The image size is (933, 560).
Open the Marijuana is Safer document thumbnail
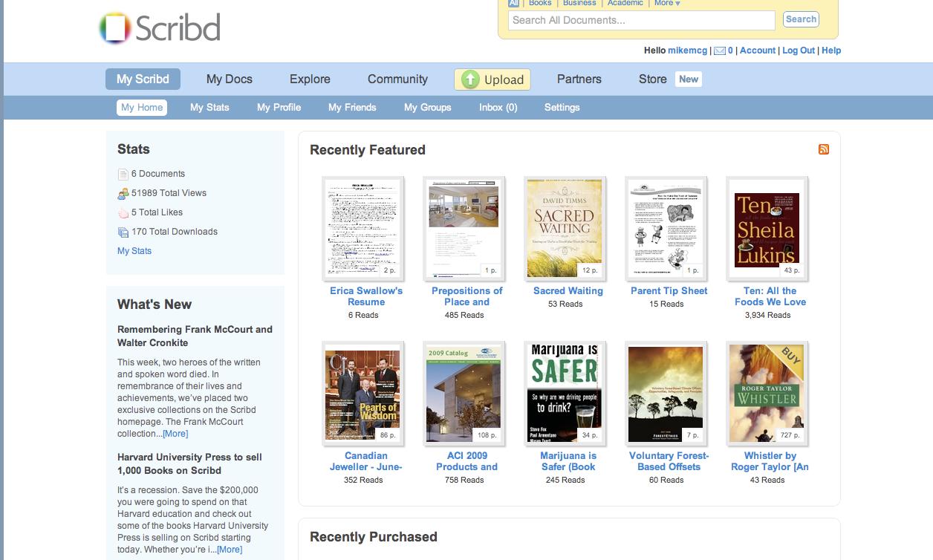[x=565, y=393]
